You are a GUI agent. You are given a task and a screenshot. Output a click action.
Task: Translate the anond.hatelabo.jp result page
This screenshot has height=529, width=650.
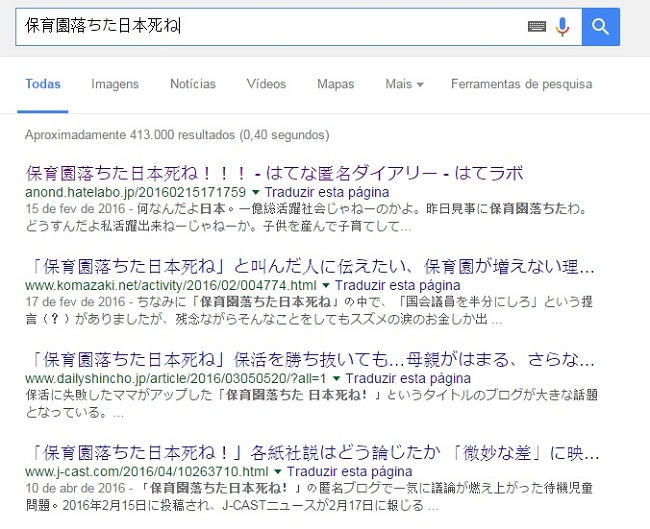pos(327,192)
